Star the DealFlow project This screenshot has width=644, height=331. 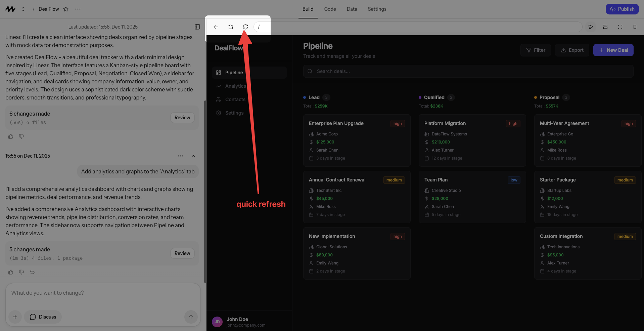(66, 9)
